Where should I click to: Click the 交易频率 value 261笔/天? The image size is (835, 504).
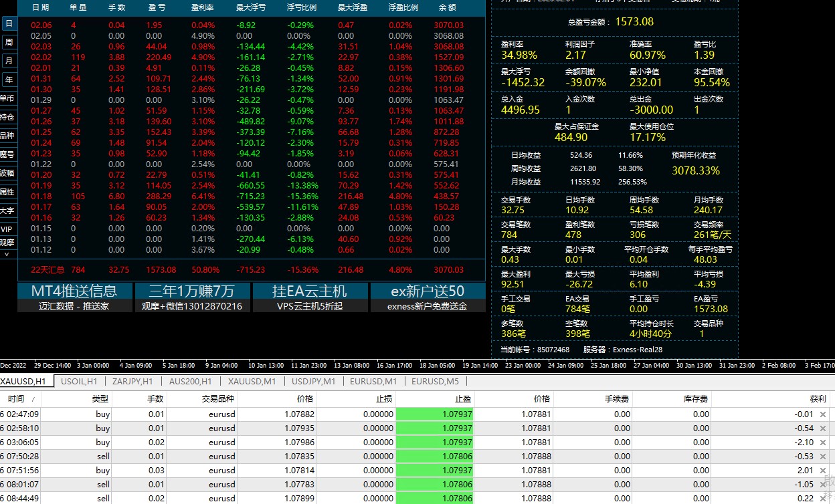[x=713, y=235]
